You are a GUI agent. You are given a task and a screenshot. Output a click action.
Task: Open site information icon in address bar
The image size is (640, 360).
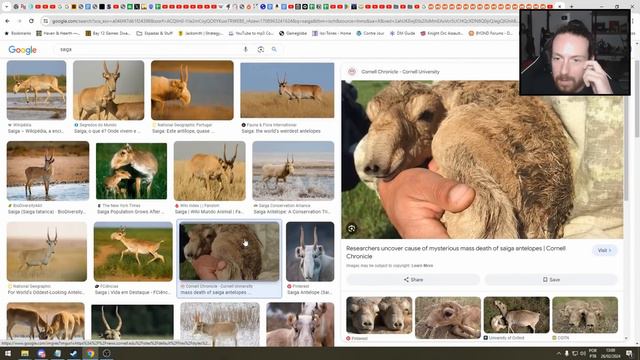pos(46,21)
